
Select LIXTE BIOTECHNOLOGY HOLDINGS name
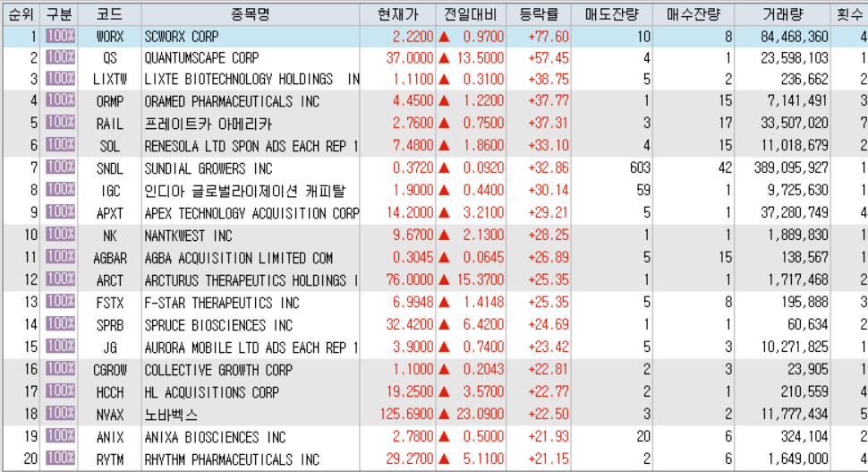(x=239, y=79)
